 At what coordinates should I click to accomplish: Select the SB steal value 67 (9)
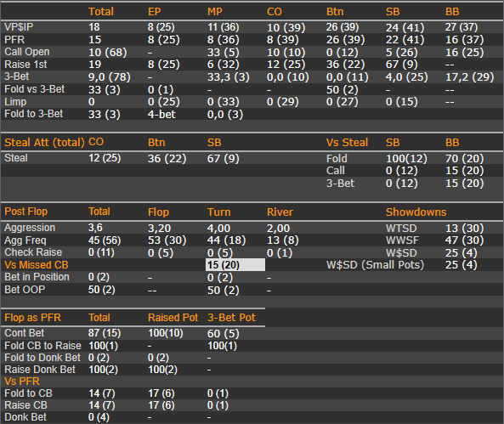pyautogui.click(x=223, y=159)
